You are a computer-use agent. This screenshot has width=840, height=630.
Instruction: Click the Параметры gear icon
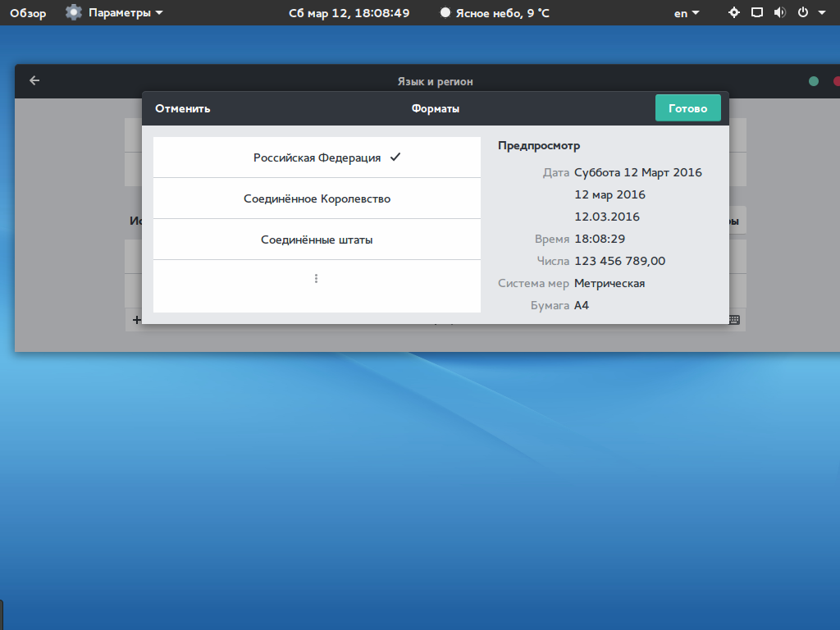(x=73, y=13)
